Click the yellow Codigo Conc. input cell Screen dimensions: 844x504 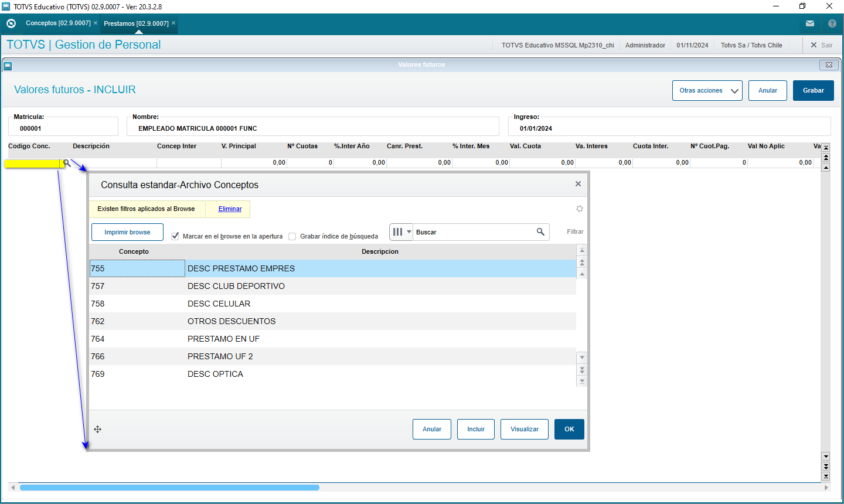tap(33, 164)
